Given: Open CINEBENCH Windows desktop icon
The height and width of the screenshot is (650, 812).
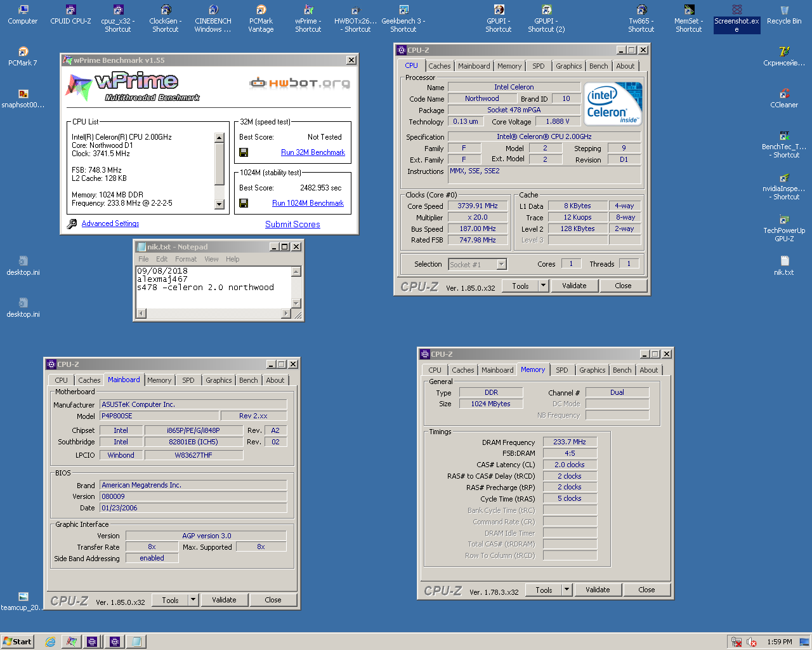Looking at the screenshot, I should (x=213, y=18).
